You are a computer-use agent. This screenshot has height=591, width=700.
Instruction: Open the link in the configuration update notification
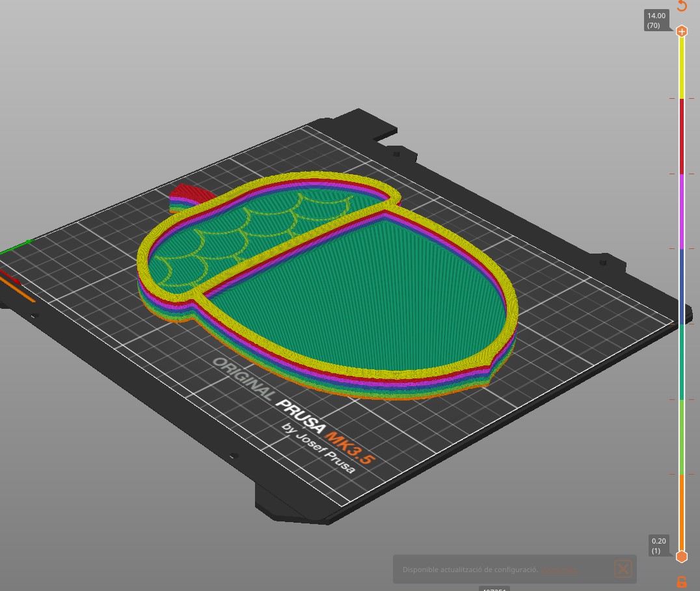559,570
